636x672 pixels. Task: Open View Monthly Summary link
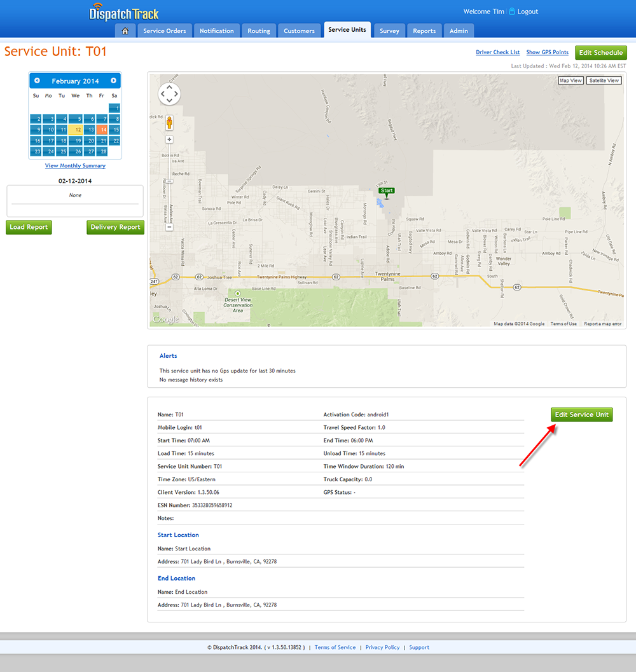tap(75, 166)
